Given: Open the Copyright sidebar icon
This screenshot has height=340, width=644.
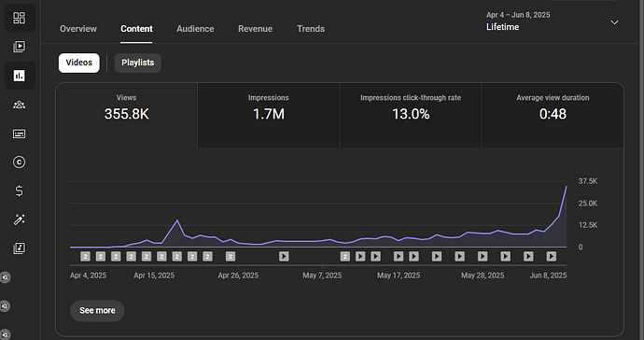Looking at the screenshot, I should click(x=20, y=163).
